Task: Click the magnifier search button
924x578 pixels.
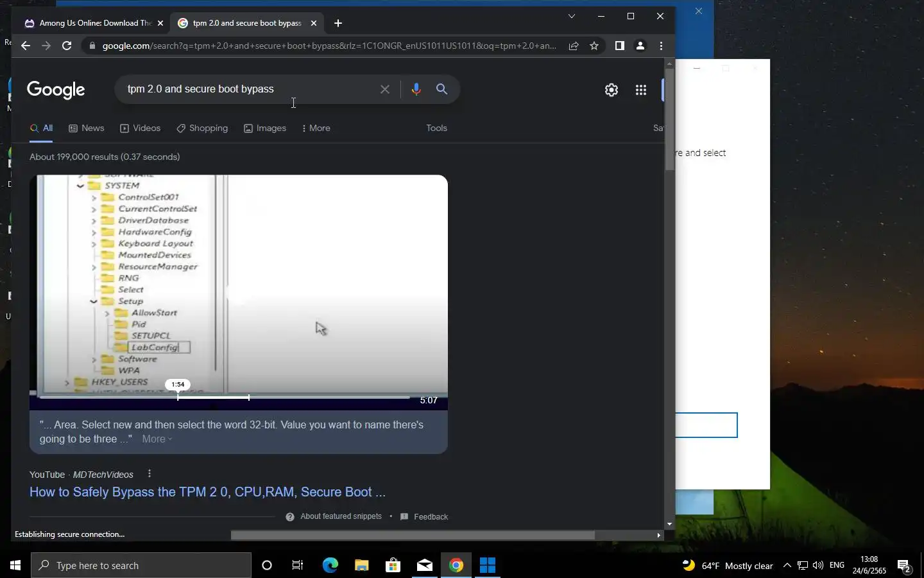Action: (x=441, y=89)
